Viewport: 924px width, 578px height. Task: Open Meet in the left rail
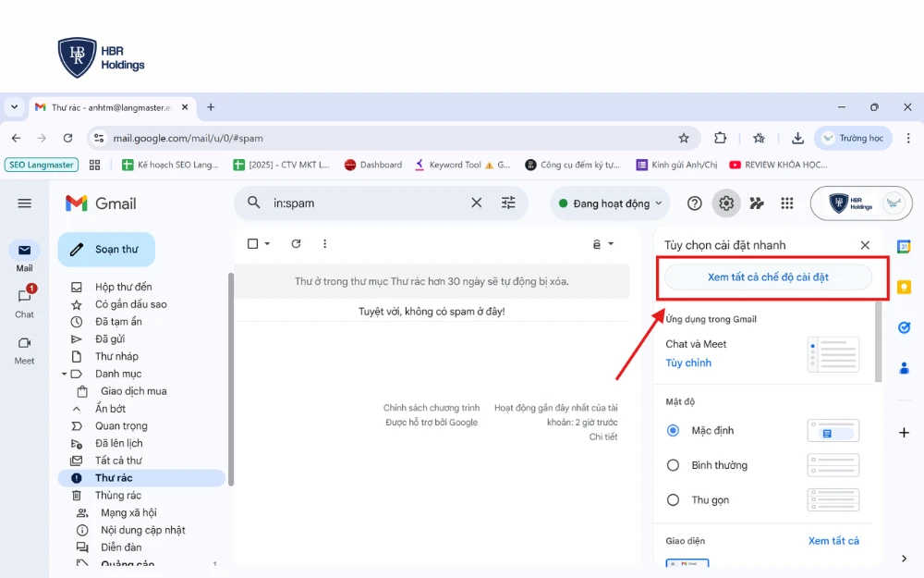pos(24,350)
